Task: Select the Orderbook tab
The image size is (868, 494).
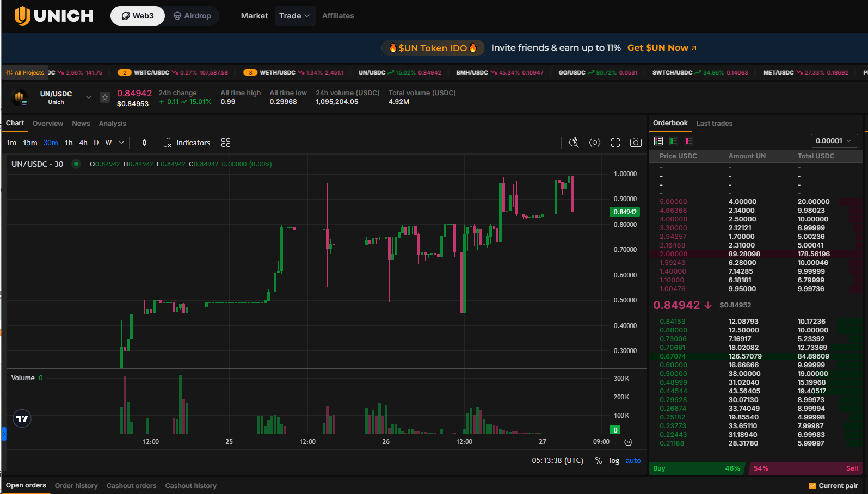Action: (670, 123)
